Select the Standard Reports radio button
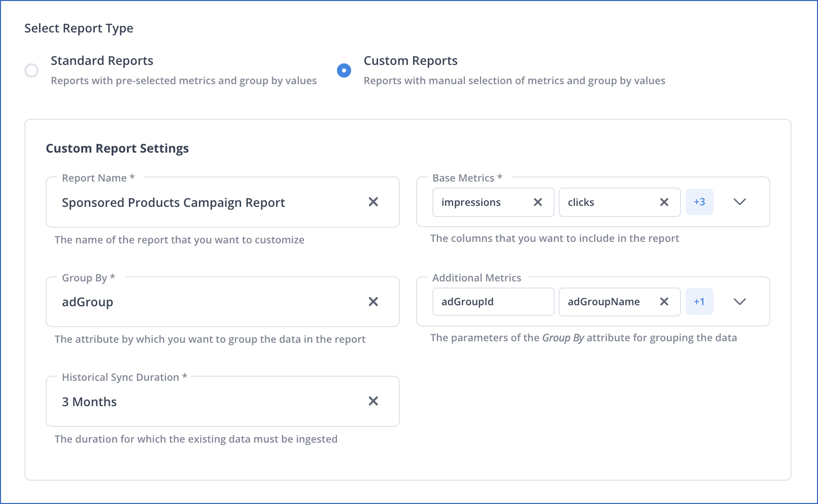This screenshot has width=818, height=504. [31, 70]
